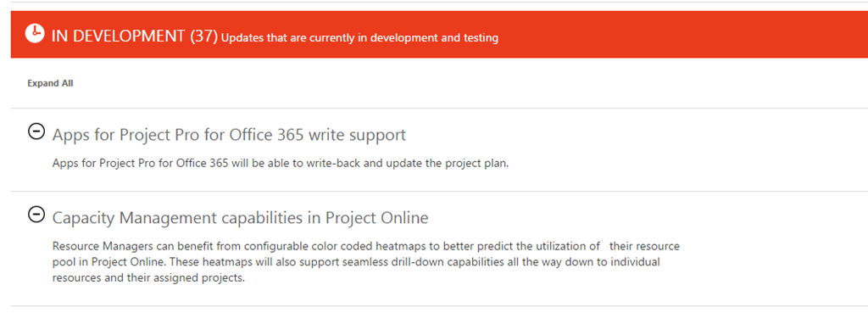Viewport: 868px width, 313px height.
Task: Click the divider line between the two roadmap items
Action: 440,191
